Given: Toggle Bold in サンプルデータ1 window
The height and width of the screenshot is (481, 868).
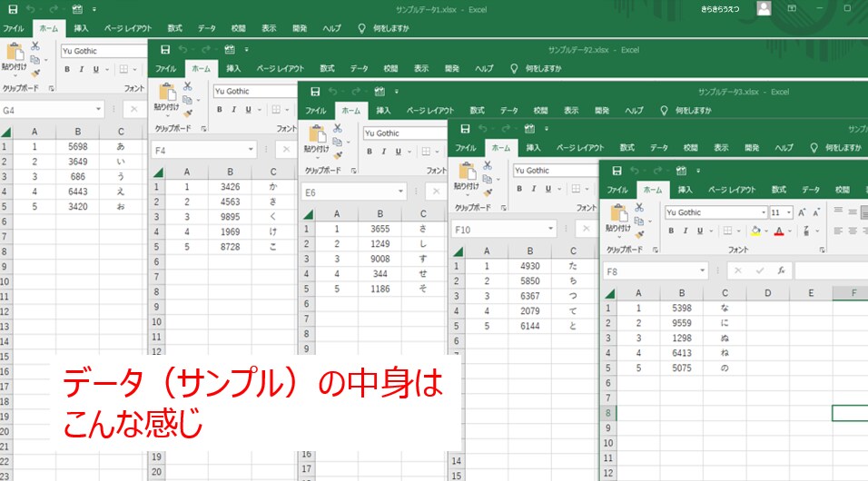Looking at the screenshot, I should click(67, 69).
